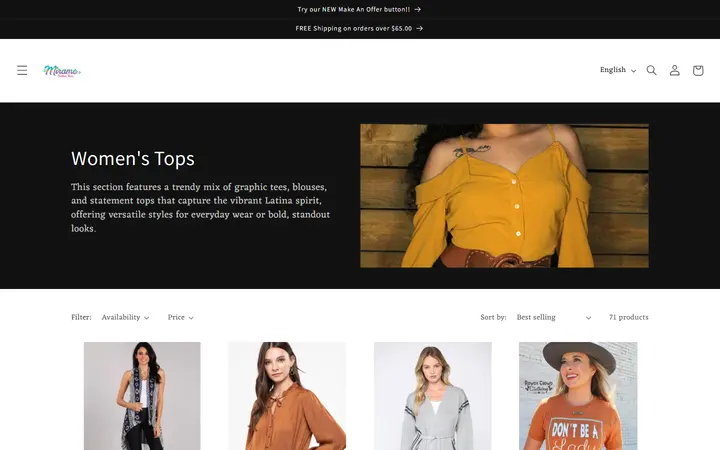Viewport: 720px width, 450px height.
Task: Open the shopping cart icon
Action: pos(698,70)
